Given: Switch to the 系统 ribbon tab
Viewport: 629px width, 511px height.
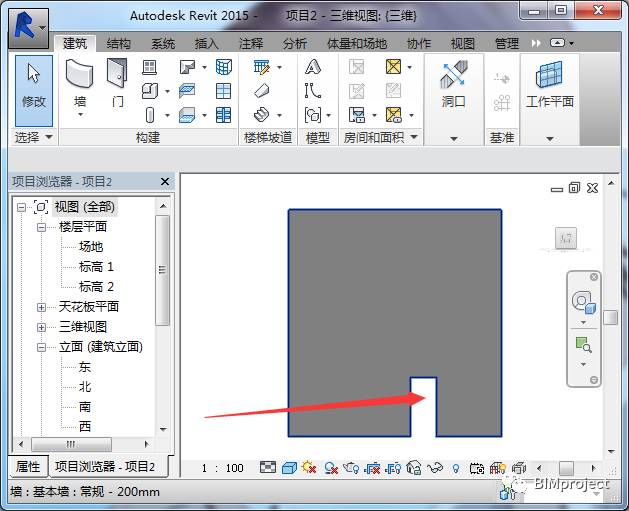Looking at the screenshot, I should (163, 43).
